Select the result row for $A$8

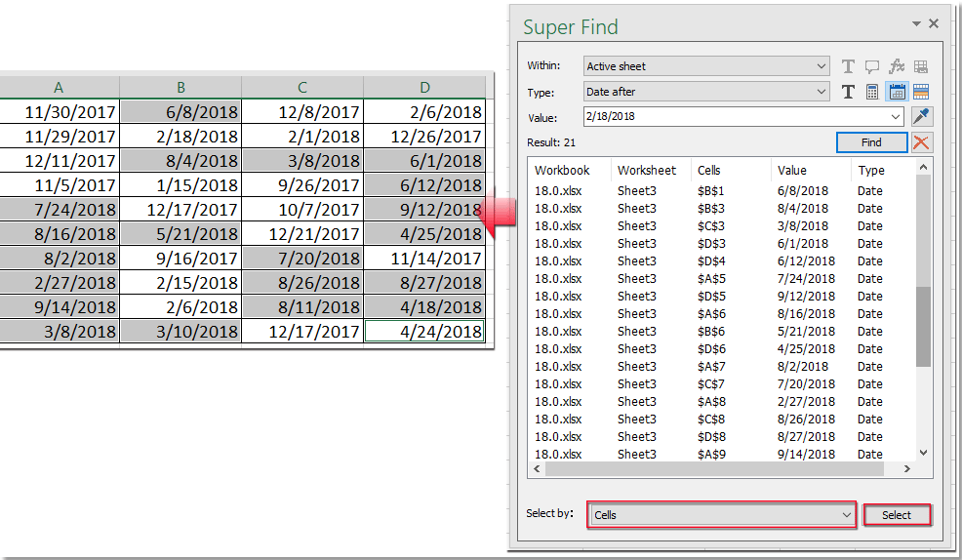[x=722, y=402]
